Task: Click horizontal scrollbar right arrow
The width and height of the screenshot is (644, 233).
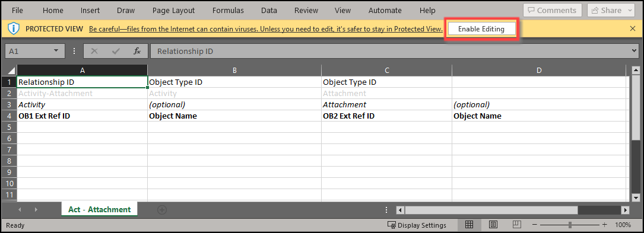Action: point(626,210)
